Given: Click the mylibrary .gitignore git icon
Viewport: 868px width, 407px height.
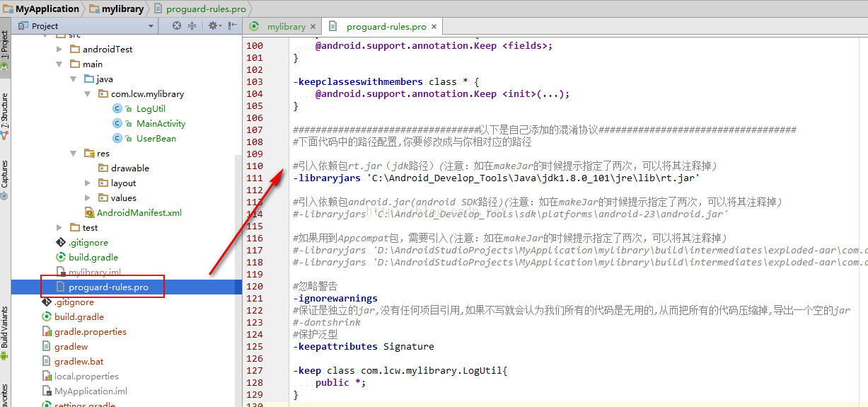Looking at the screenshot, I should (x=61, y=242).
